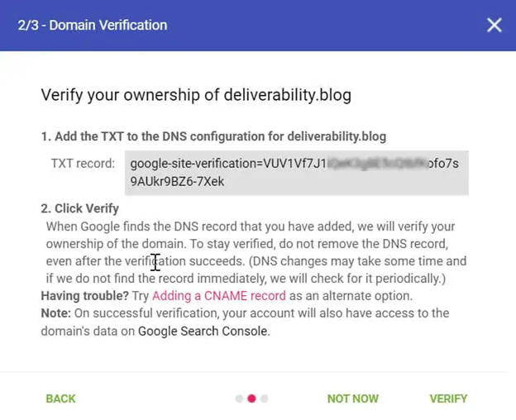Screen dimensions: 516x420
Task: Click the '2/3 - Domain Verification' title
Action: click(93, 26)
